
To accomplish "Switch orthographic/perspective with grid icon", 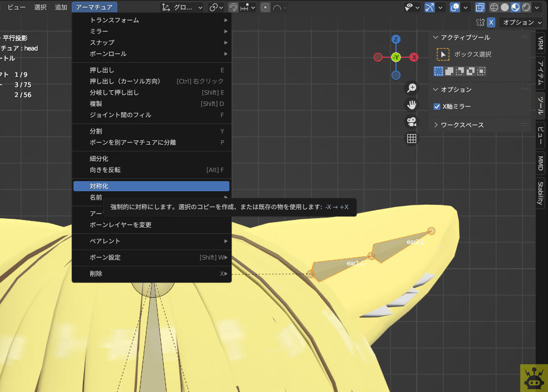I will [412, 139].
